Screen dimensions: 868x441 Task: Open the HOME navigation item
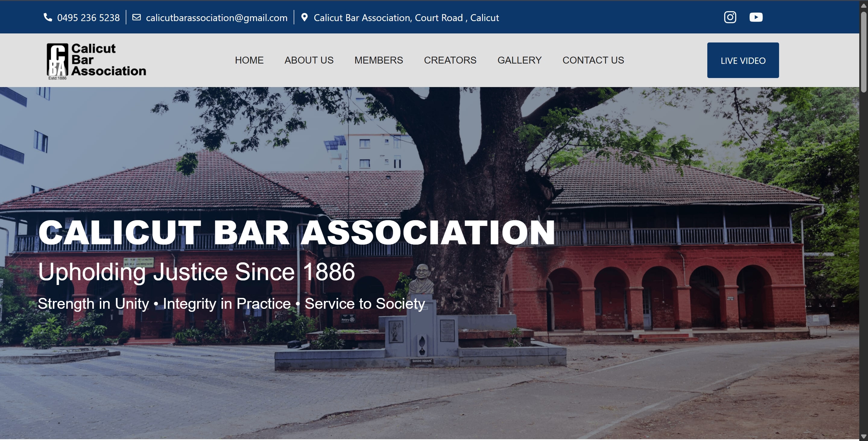pos(249,60)
